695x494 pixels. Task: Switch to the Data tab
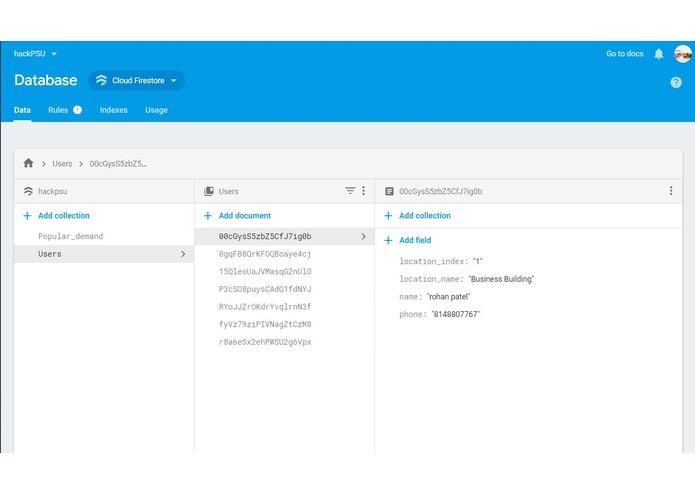pyautogui.click(x=22, y=110)
